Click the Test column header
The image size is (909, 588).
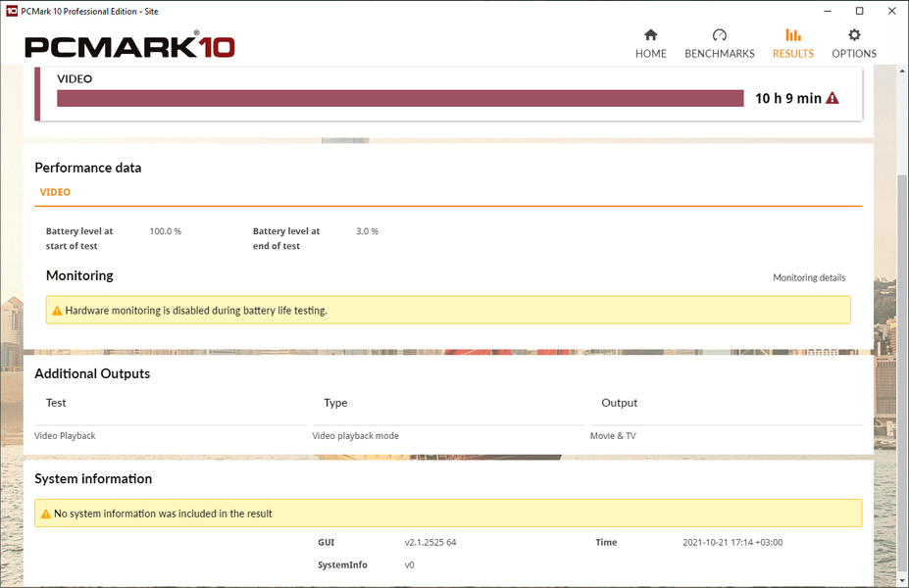point(56,403)
